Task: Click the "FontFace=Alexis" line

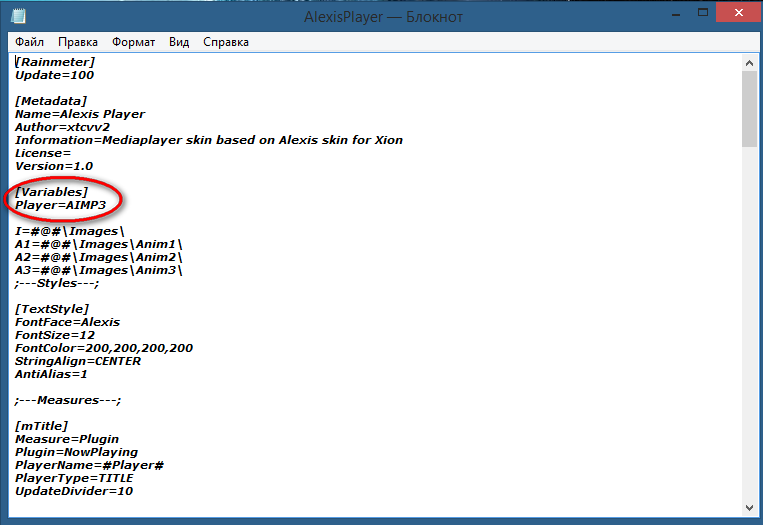Action: coord(68,322)
